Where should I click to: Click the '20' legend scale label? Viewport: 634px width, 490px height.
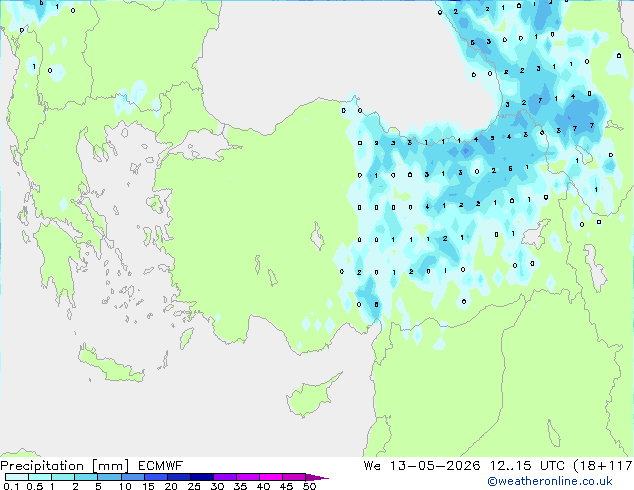point(171,486)
